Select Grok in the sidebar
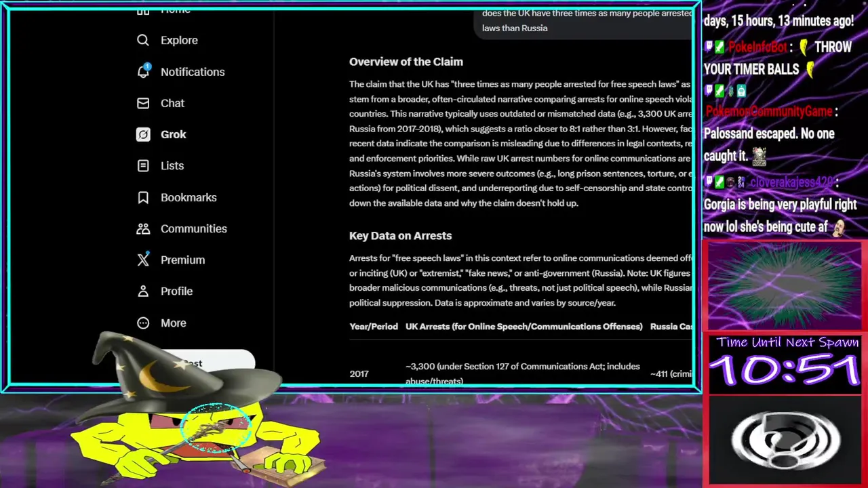 173,134
